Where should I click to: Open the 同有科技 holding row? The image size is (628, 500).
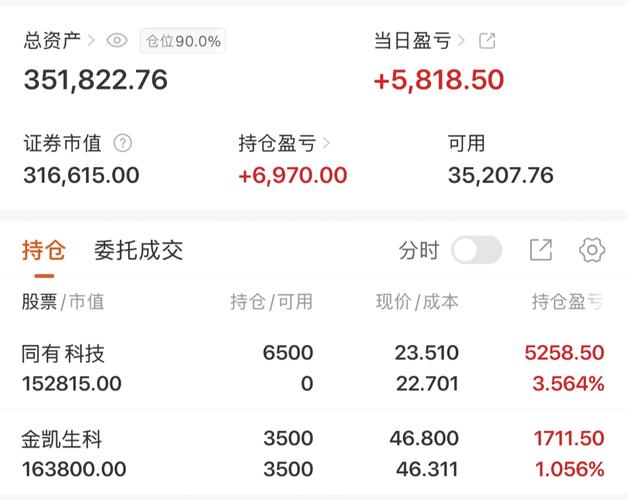(314, 368)
